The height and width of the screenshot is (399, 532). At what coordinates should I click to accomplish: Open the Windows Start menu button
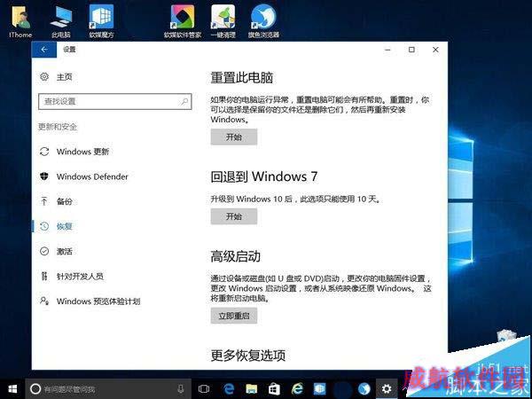12,389
